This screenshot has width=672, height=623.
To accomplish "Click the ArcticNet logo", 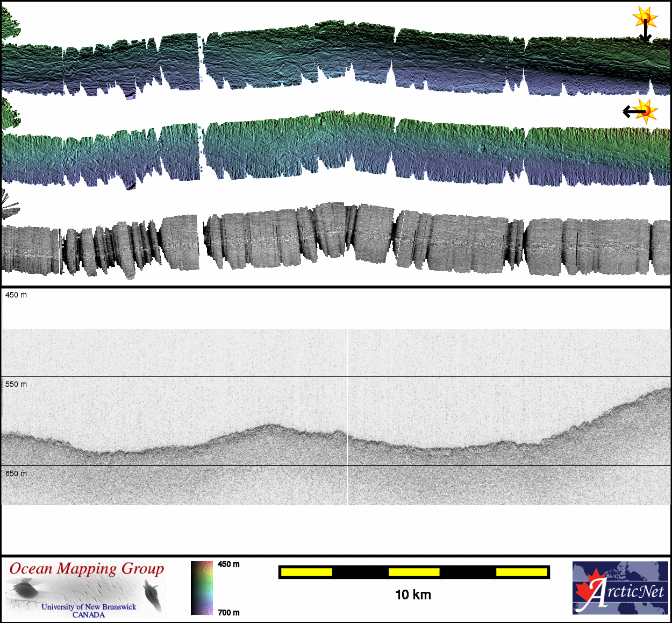I will (620, 587).
